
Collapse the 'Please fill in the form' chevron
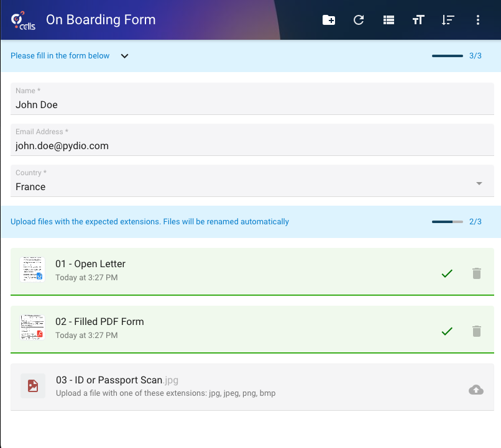coord(124,56)
